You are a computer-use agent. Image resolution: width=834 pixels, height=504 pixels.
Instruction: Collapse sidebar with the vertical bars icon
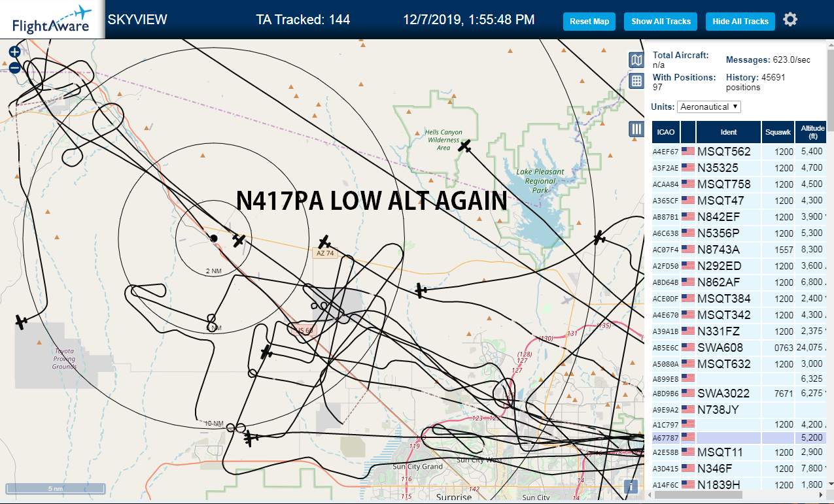636,129
